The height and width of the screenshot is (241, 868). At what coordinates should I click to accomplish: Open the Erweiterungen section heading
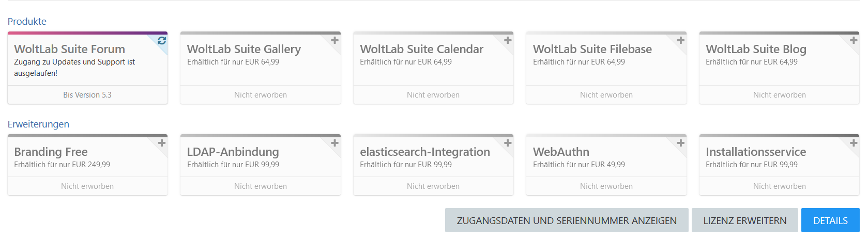(x=38, y=124)
